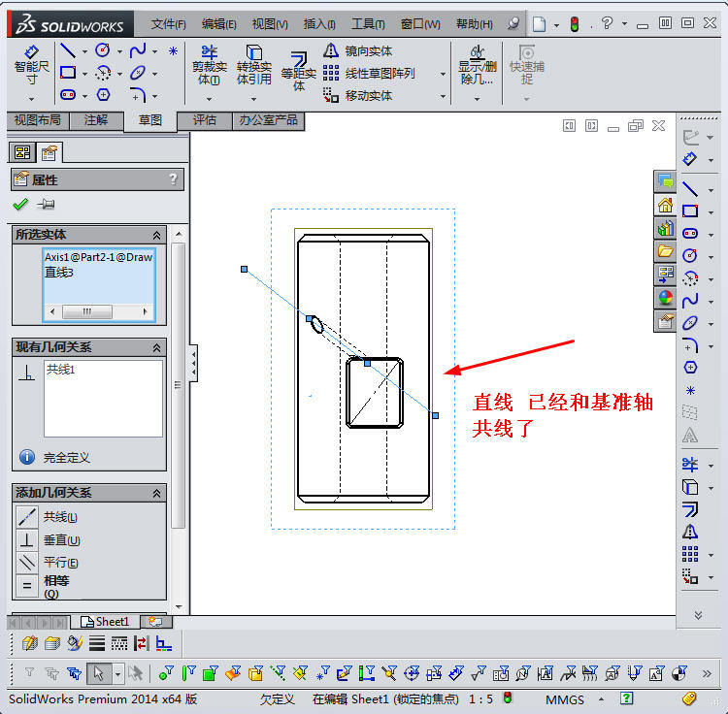Open the 插入(I) menu
The width and height of the screenshot is (728, 714).
pos(319,24)
